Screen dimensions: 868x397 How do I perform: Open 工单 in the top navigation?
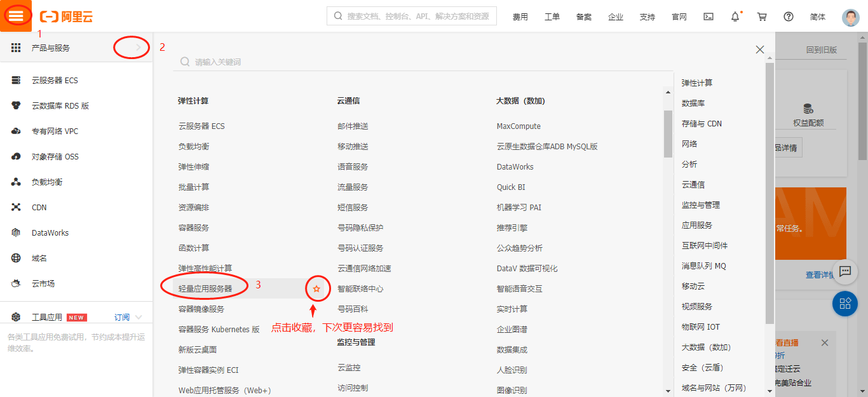pyautogui.click(x=552, y=17)
